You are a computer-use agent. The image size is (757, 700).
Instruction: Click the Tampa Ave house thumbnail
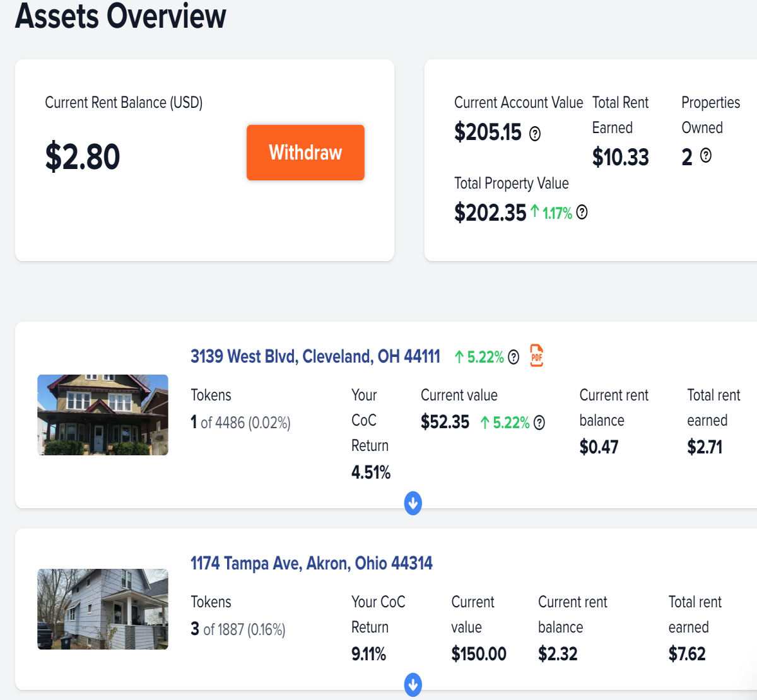[103, 609]
